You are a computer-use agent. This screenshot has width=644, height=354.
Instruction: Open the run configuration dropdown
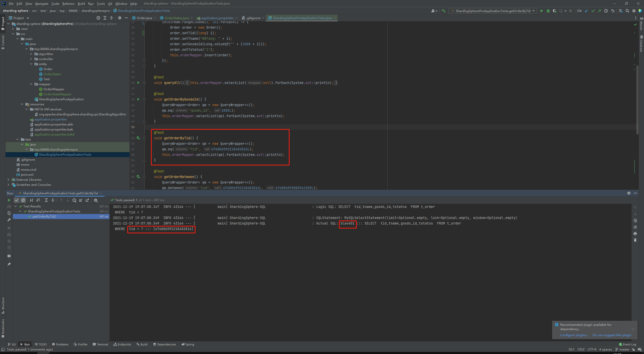coord(493,11)
